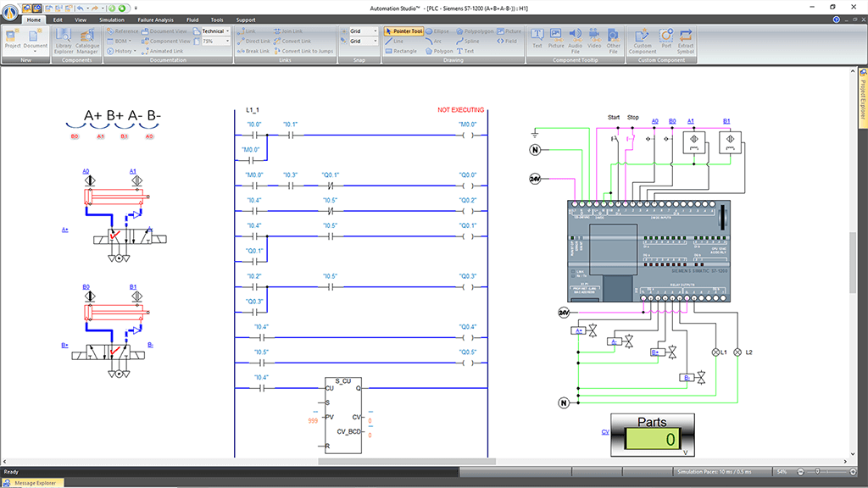Open the Document dropdown arrow
The height and width of the screenshot is (488, 868).
[x=36, y=52]
